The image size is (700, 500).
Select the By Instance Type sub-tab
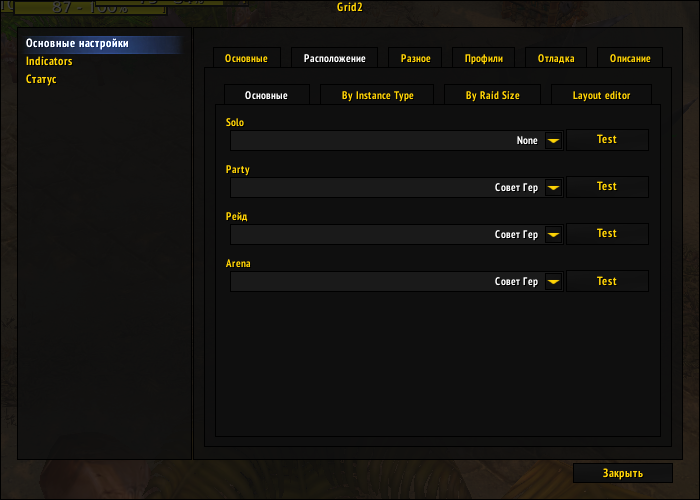tap(377, 95)
